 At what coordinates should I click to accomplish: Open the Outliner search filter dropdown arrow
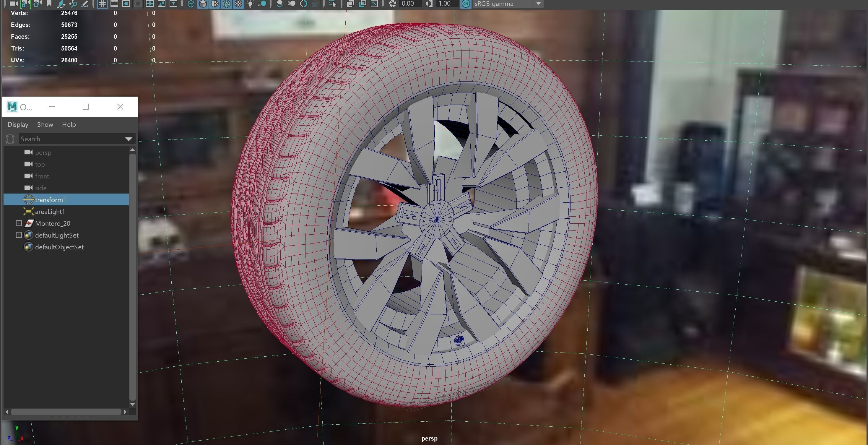tap(129, 139)
